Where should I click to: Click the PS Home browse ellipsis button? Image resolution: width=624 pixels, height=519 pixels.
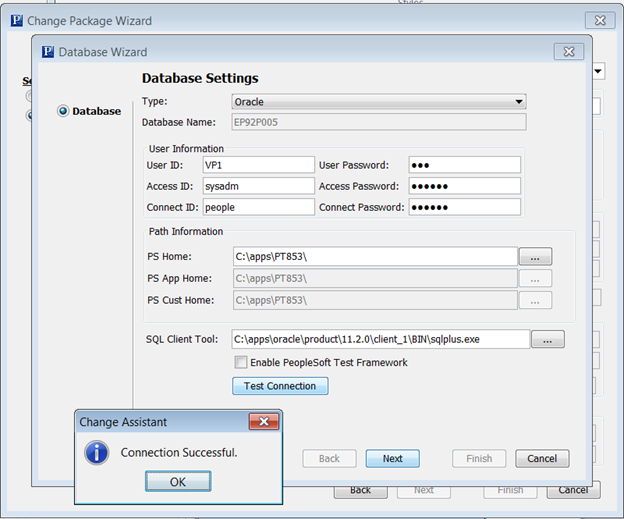[535, 257]
